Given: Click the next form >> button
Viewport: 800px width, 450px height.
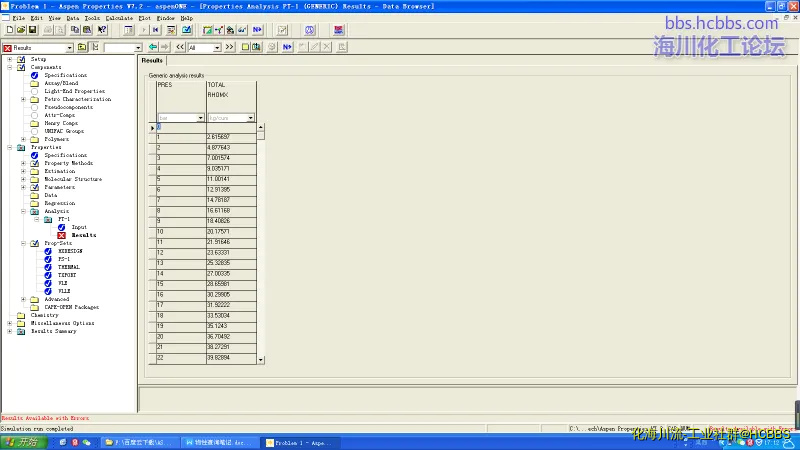Looking at the screenshot, I should pos(230,47).
